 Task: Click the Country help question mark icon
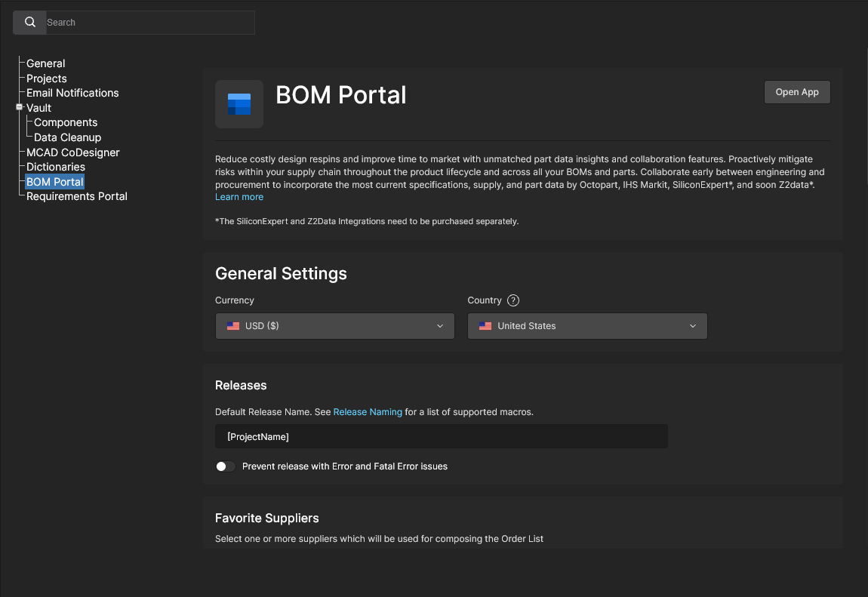(513, 300)
